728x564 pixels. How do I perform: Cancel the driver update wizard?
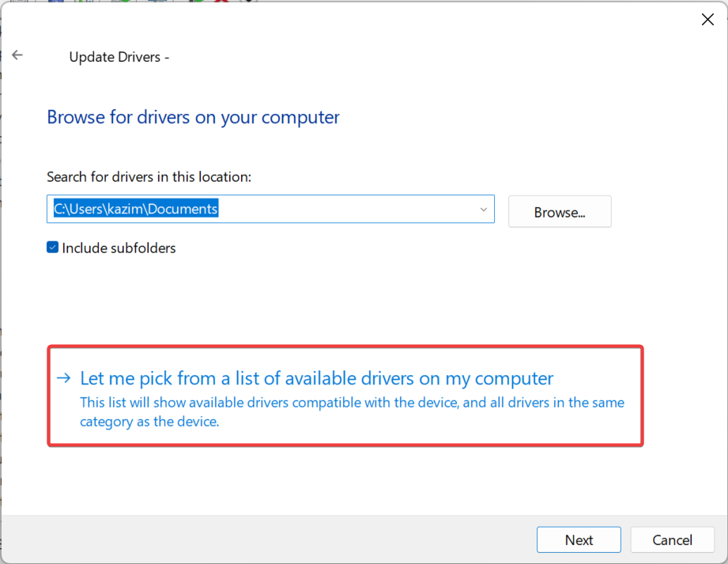[672, 539]
